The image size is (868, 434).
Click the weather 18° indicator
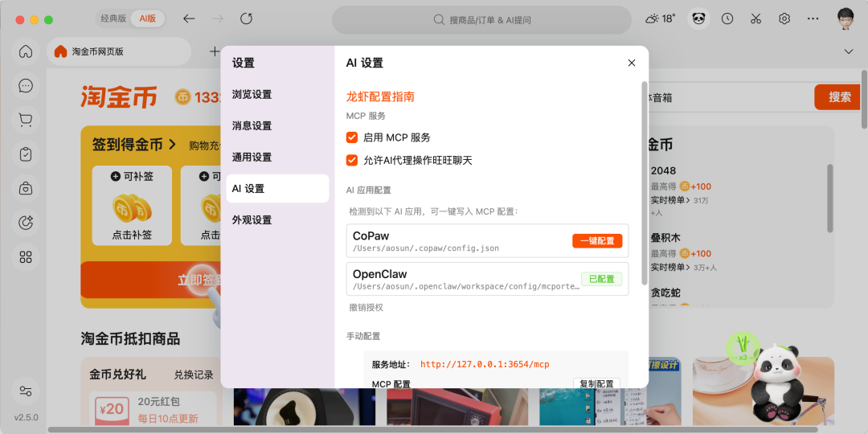[x=661, y=18]
